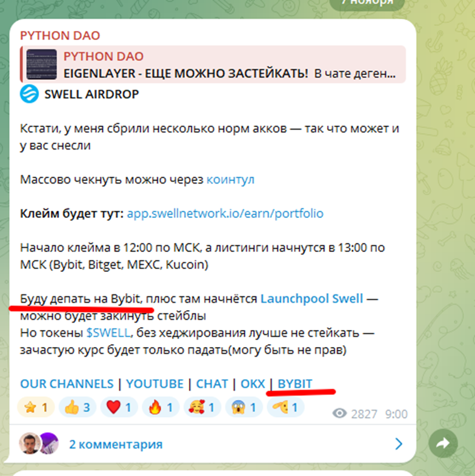The height and width of the screenshot is (476, 475).
Task: Open the коинтул link
Action: point(230,180)
